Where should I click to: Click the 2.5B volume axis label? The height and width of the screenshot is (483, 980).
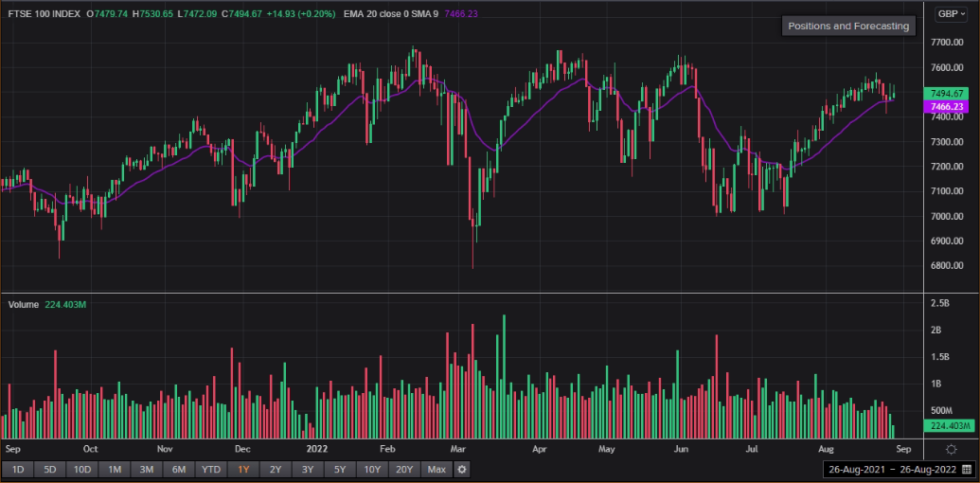(x=940, y=303)
